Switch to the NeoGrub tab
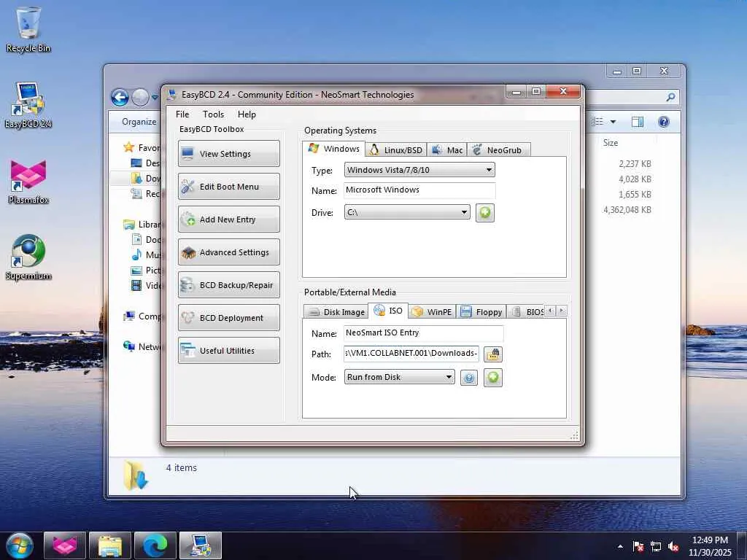747x560 pixels. pyautogui.click(x=498, y=150)
